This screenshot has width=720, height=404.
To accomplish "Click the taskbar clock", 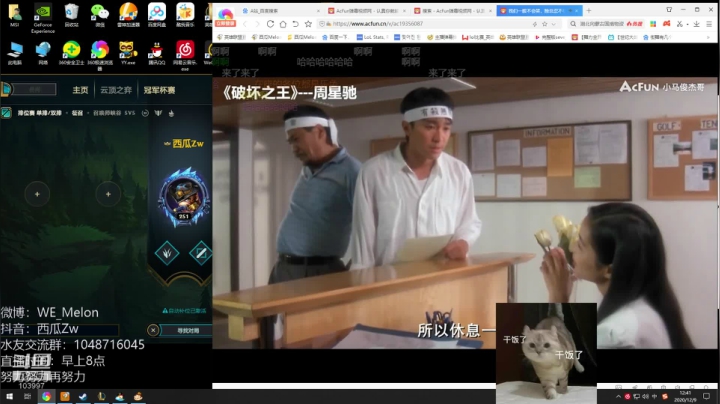I will coord(685,397).
